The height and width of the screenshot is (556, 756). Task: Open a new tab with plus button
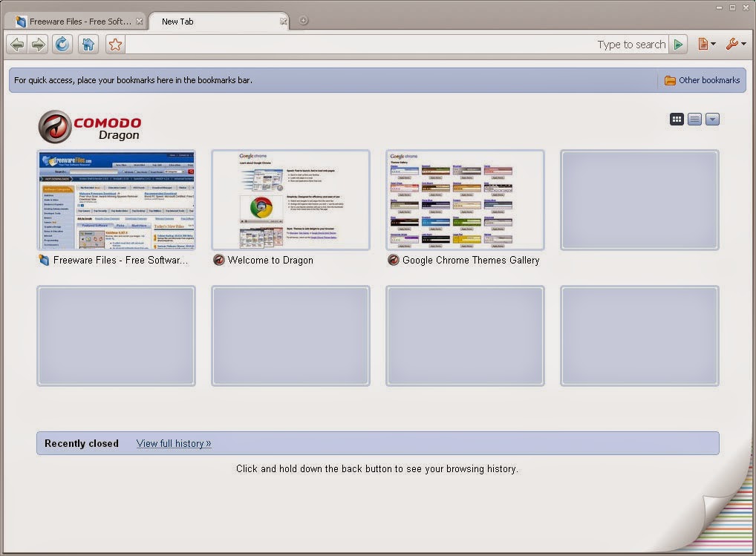[303, 20]
